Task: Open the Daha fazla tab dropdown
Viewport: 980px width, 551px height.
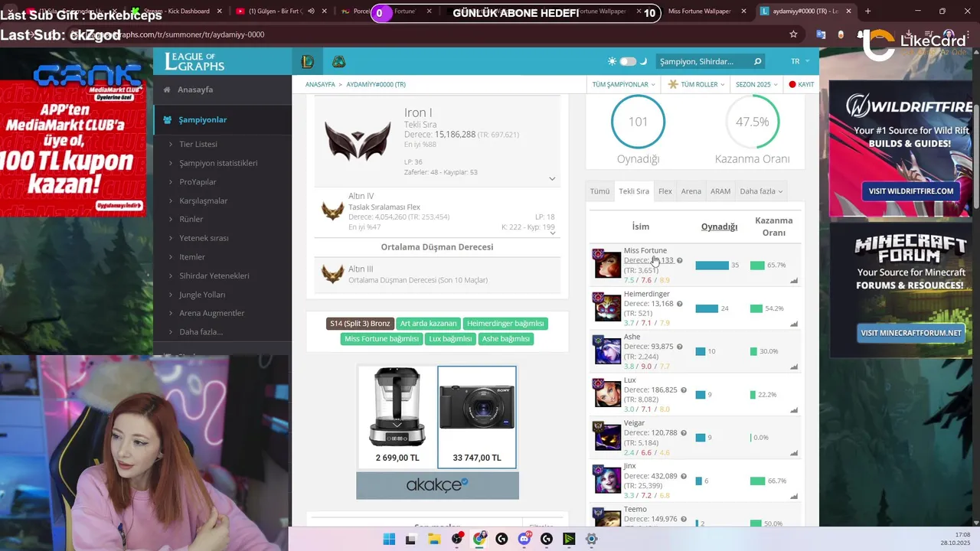Action: point(761,191)
